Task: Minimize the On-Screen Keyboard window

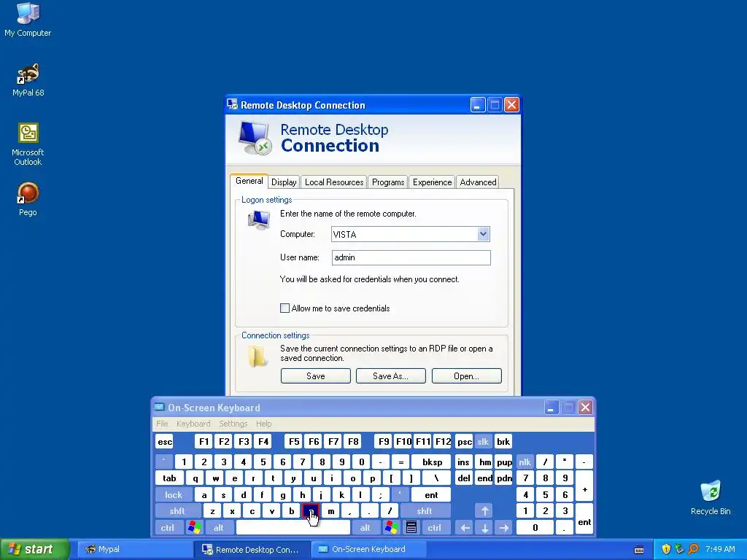Action: [x=551, y=408]
